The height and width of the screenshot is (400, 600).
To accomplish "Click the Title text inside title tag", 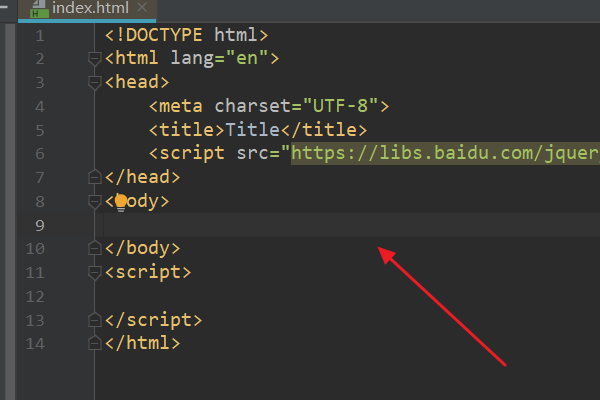I will [253, 130].
